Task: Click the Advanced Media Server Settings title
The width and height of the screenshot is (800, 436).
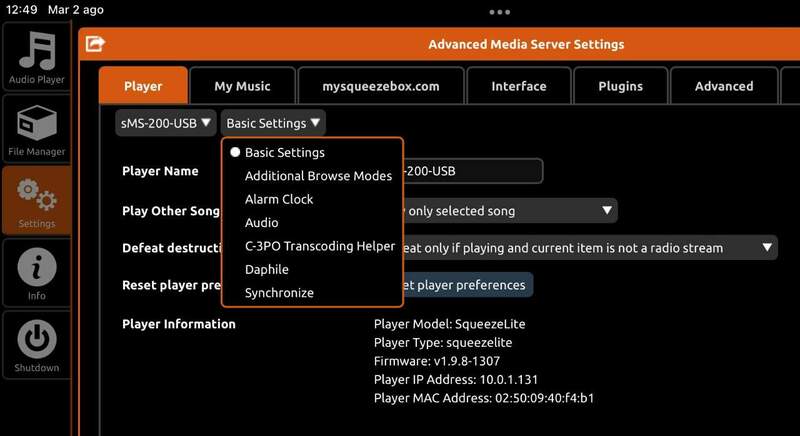Action: [526, 44]
